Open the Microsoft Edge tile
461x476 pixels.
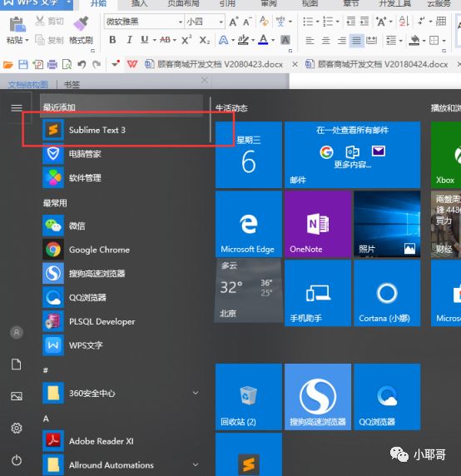click(x=249, y=224)
